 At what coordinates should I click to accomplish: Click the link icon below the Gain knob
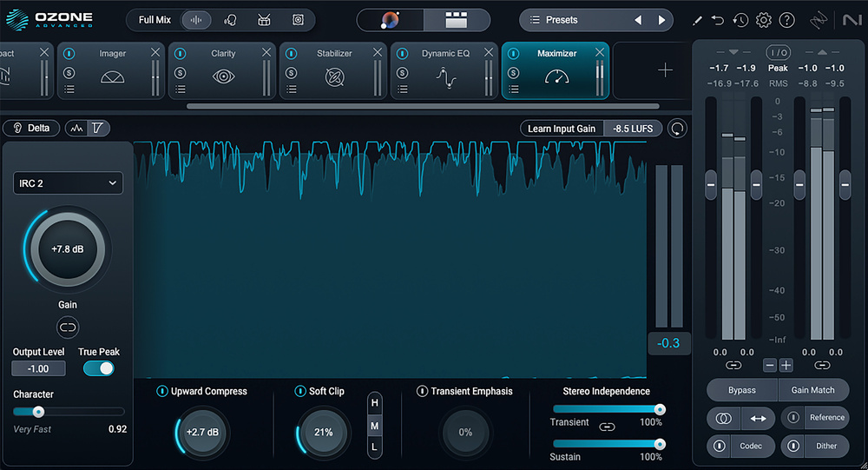pos(68,328)
